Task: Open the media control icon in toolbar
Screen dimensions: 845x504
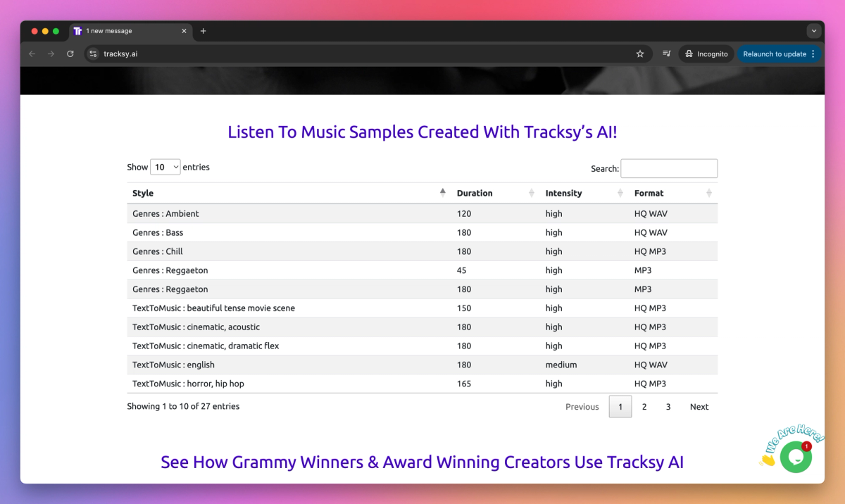Action: [x=666, y=53]
